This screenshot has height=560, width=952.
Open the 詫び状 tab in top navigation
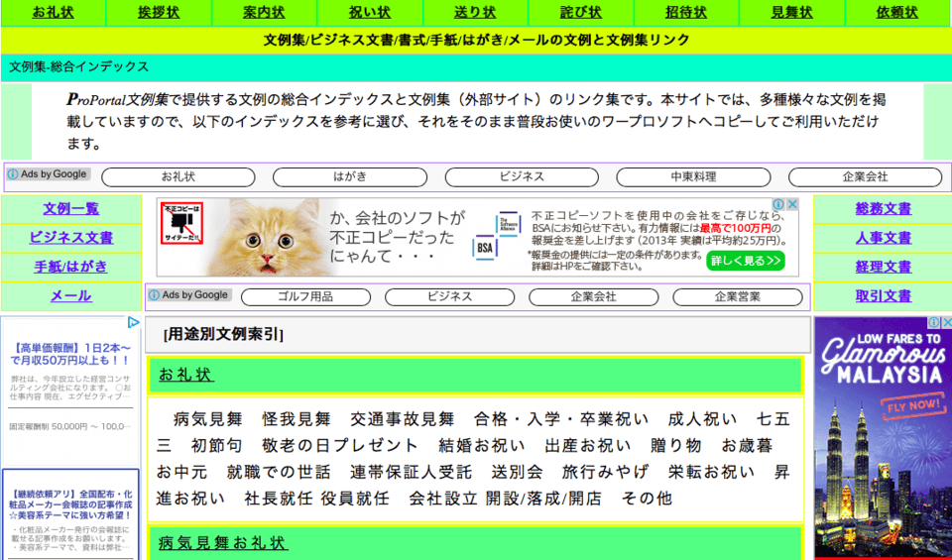point(580,13)
